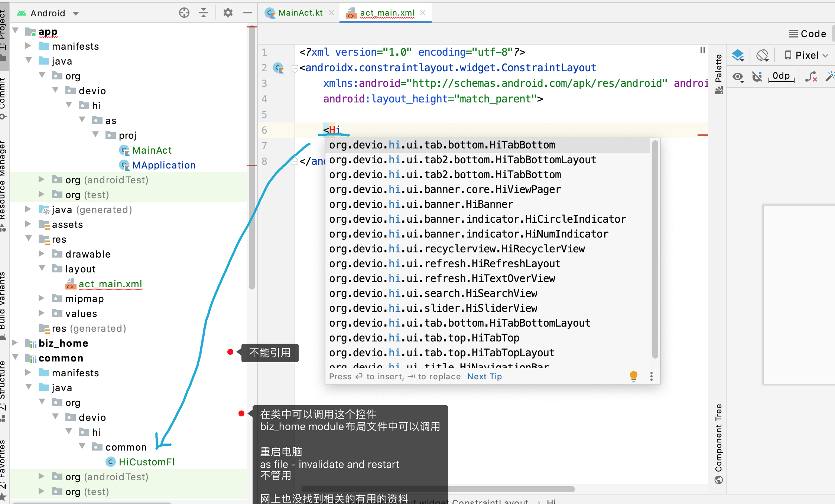Click the orientation rotate icon

[x=762, y=55]
